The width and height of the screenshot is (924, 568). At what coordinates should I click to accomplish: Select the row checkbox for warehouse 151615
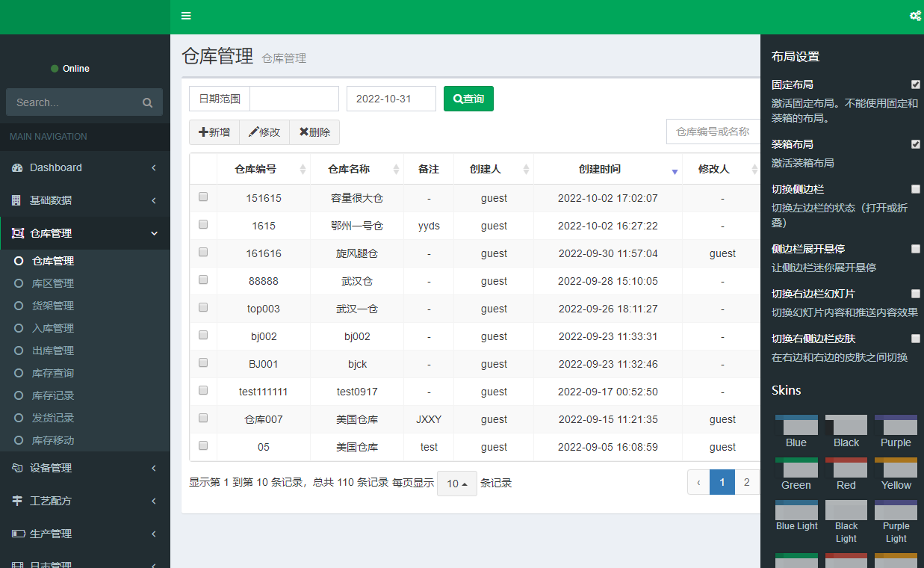coord(203,197)
